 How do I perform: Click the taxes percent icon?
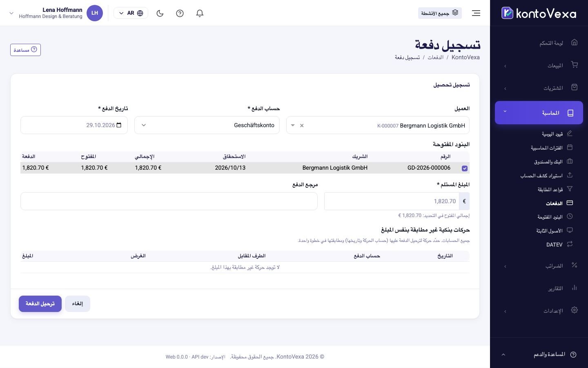coord(575,265)
